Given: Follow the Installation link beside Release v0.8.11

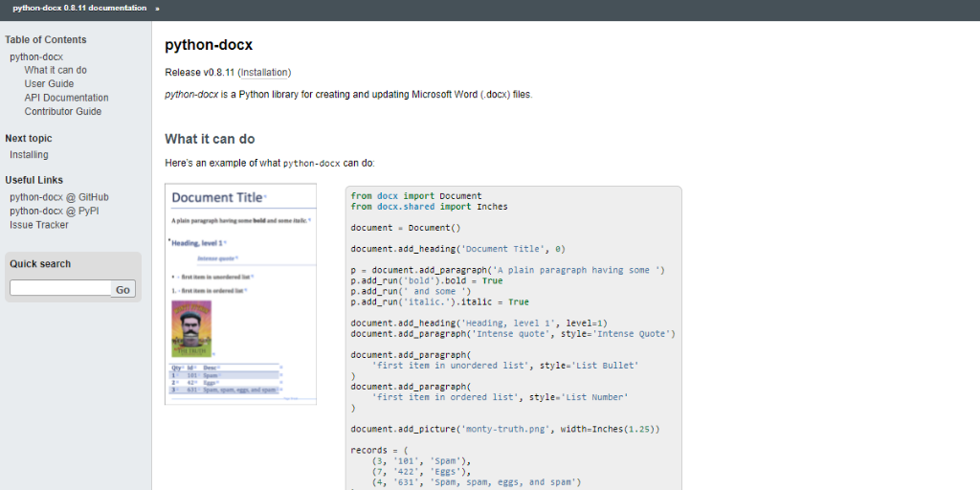Looking at the screenshot, I should 264,73.
